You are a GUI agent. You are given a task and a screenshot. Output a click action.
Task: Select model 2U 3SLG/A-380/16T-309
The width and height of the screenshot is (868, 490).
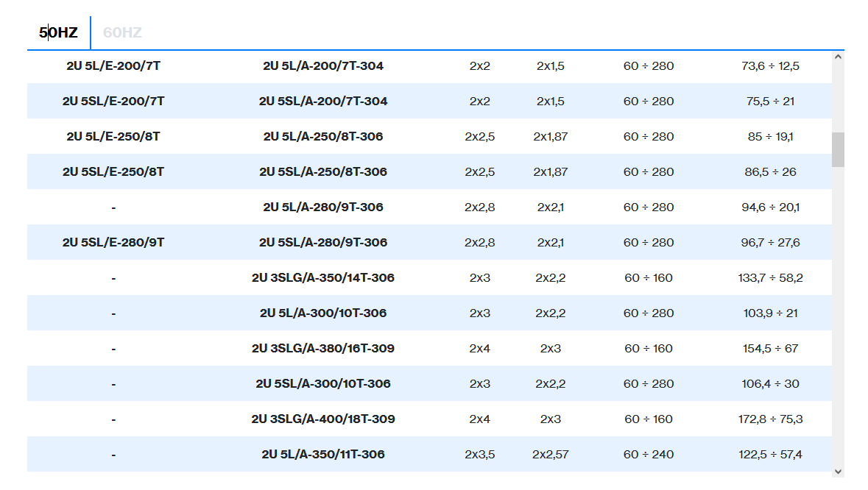click(x=323, y=348)
